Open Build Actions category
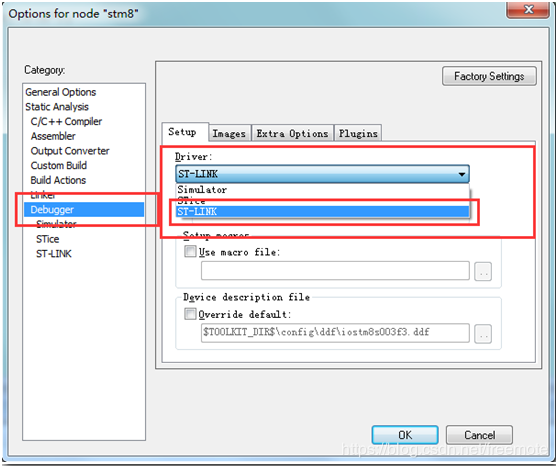The width and height of the screenshot is (558, 468). point(58,180)
